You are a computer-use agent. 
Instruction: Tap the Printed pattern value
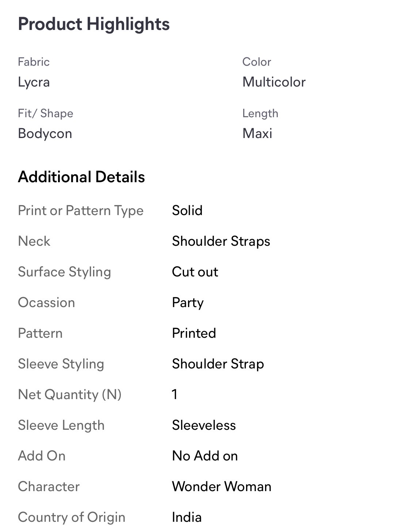194,333
